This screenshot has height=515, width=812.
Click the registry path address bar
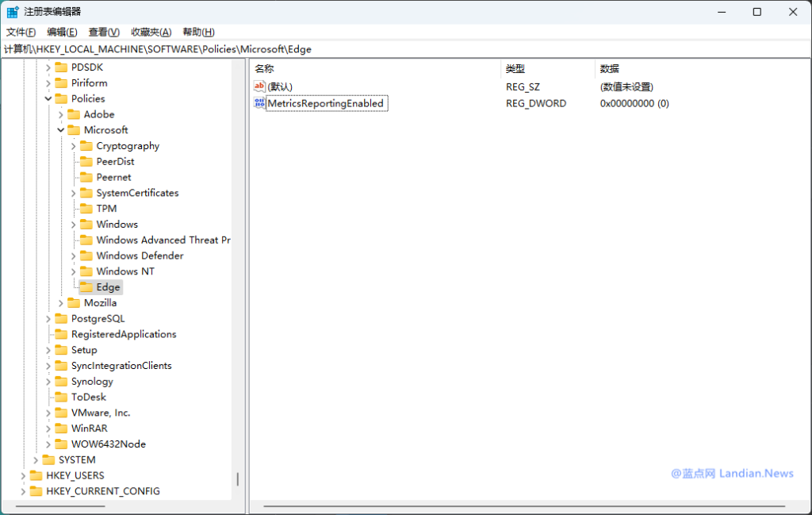coord(405,49)
